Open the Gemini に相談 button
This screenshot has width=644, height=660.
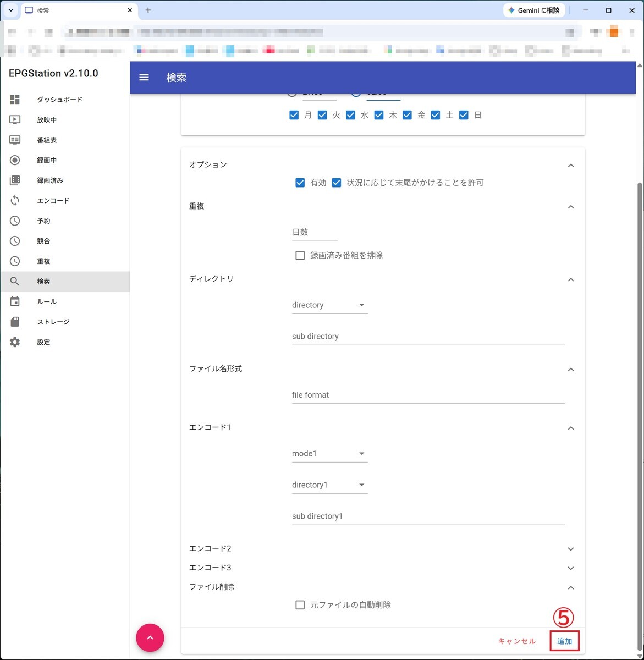click(x=533, y=10)
